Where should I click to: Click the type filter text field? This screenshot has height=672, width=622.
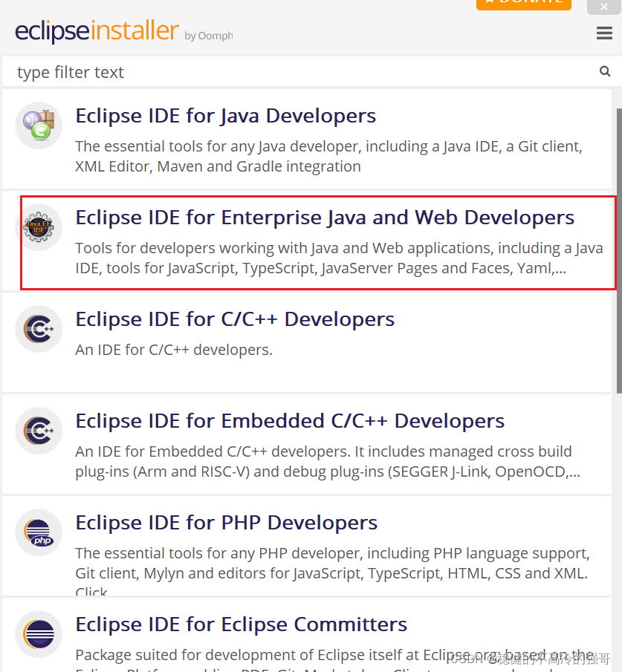point(297,71)
